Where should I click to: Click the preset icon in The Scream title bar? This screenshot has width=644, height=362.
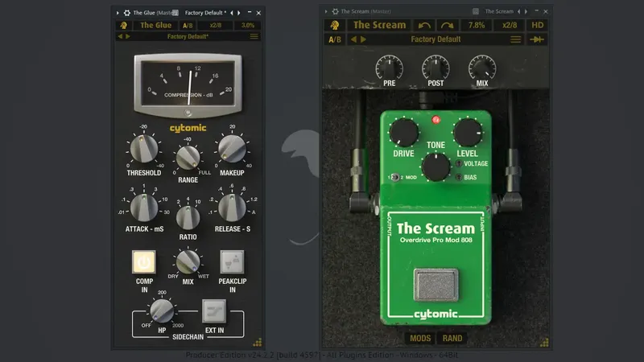475,11
